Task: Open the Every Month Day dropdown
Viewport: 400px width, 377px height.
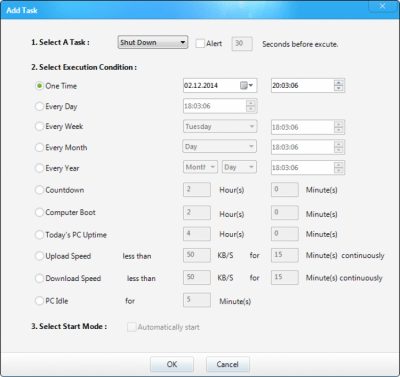Action: click(220, 146)
